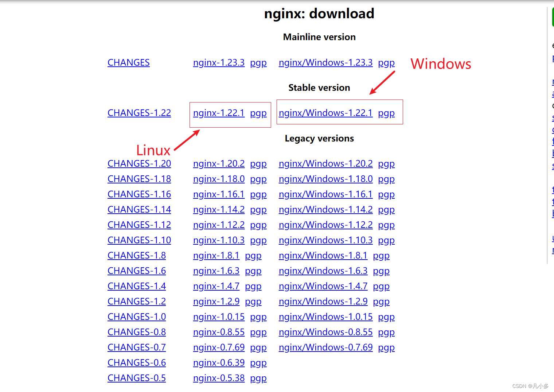Open the CHANGES-1.4 link
The image size is (554, 392).
click(x=137, y=286)
